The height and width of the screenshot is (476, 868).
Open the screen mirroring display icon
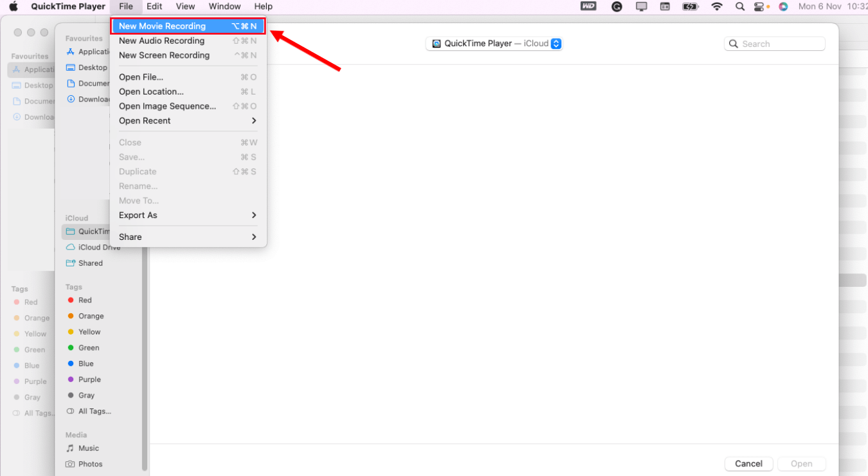click(x=642, y=6)
